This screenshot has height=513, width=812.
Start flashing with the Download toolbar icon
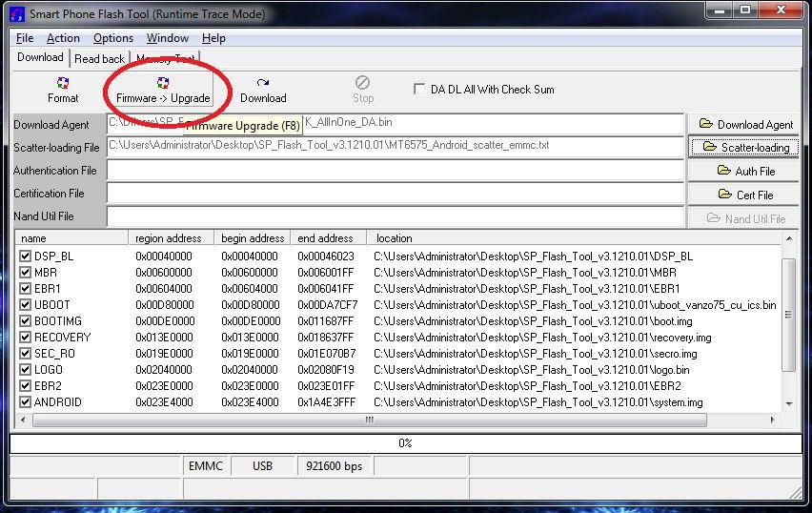click(x=263, y=90)
